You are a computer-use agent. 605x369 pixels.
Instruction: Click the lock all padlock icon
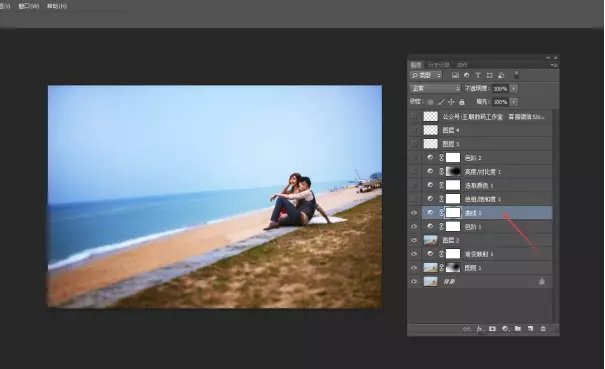[462, 102]
